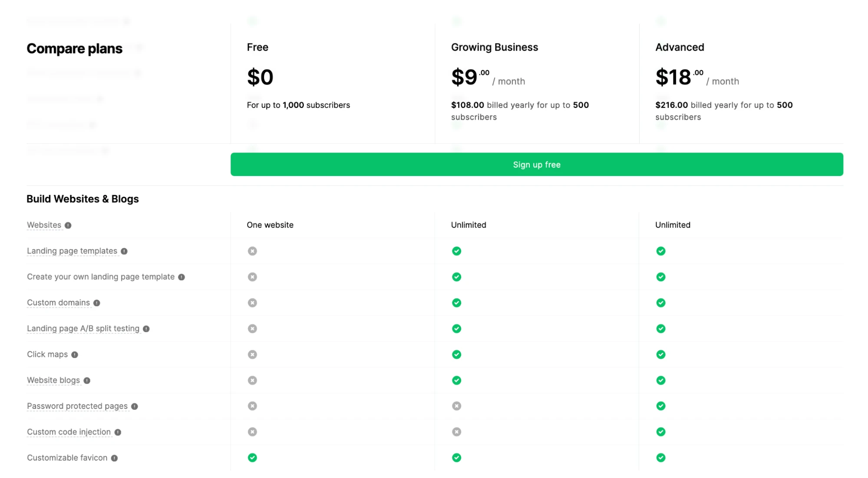
Task: Click info icon beside Click maps
Action: [75, 355]
